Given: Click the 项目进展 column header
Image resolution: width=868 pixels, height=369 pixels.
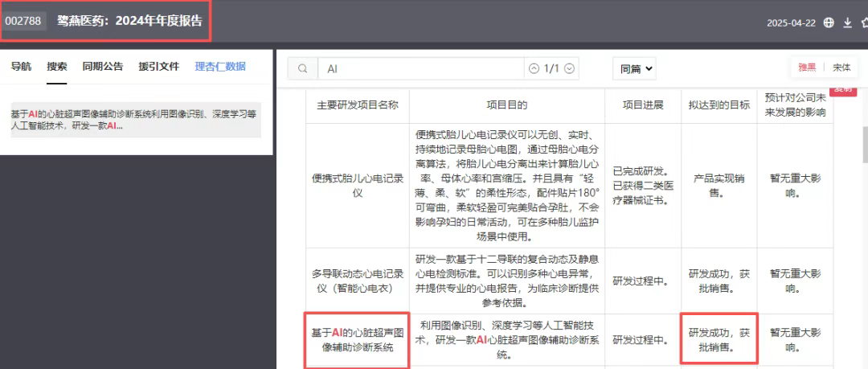Looking at the screenshot, I should pyautogui.click(x=643, y=105).
